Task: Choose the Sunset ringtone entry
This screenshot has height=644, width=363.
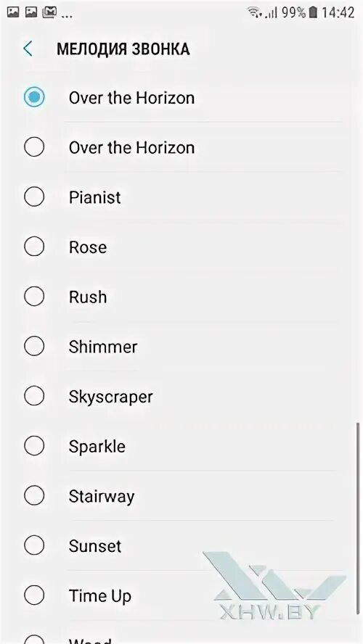Action: [x=181, y=546]
